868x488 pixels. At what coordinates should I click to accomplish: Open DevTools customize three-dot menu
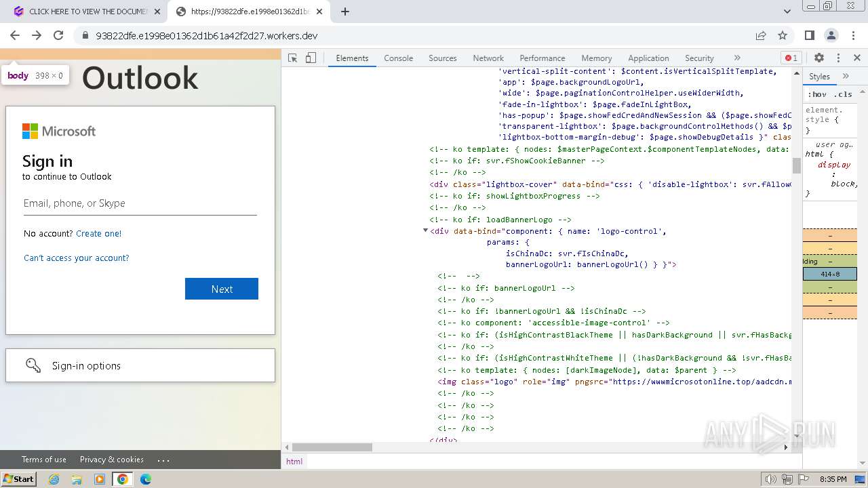(838, 58)
